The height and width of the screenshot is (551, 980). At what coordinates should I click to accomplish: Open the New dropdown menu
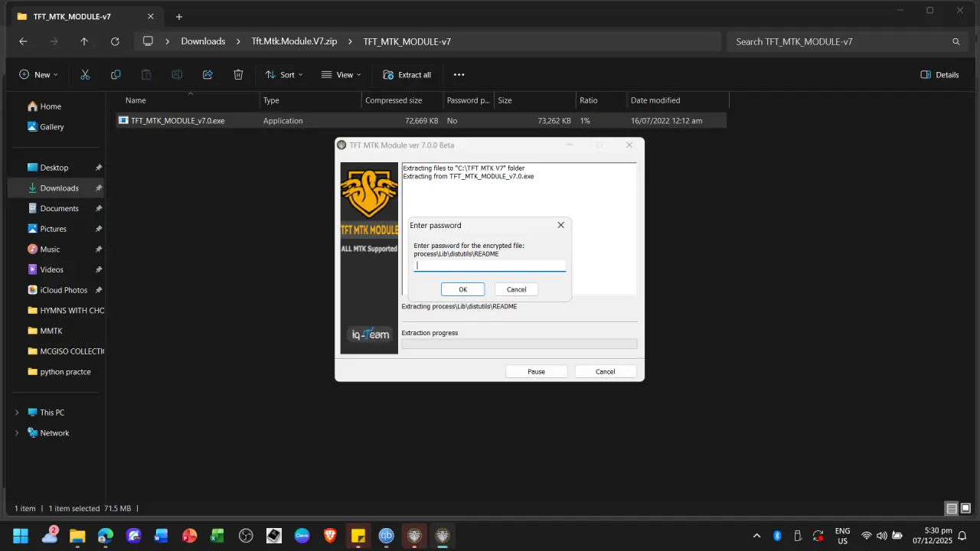(x=38, y=75)
